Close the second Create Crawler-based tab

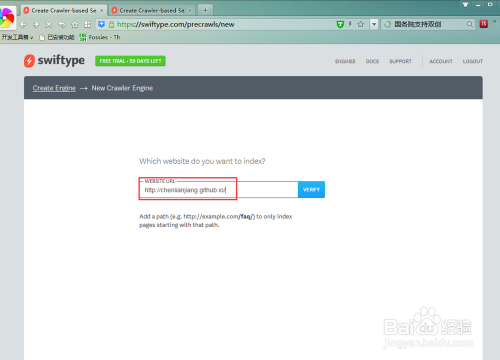[190, 11]
